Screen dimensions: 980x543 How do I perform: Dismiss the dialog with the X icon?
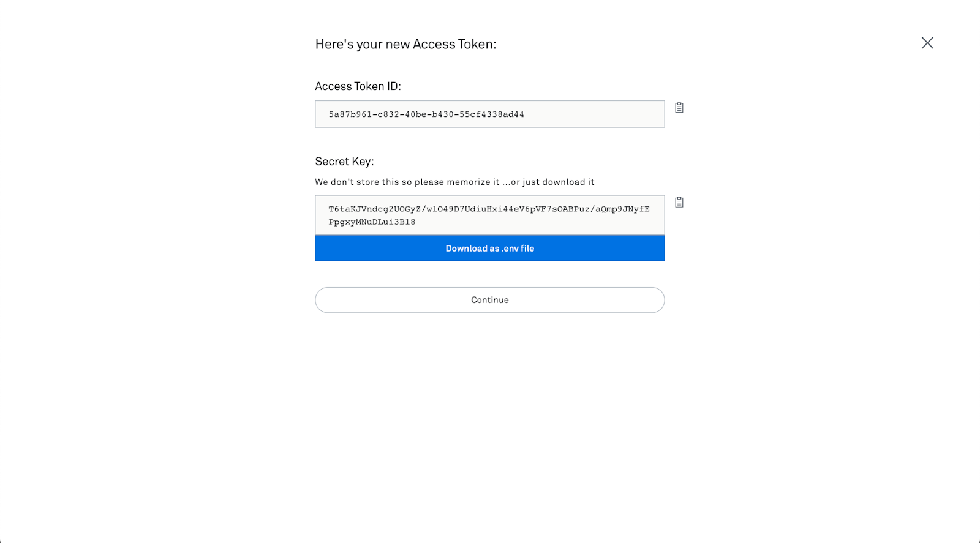[x=927, y=43]
